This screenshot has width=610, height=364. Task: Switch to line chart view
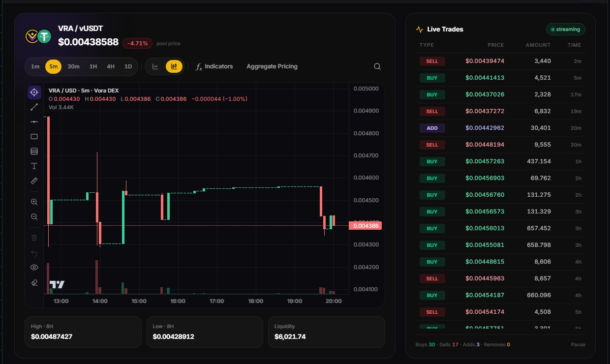click(155, 66)
